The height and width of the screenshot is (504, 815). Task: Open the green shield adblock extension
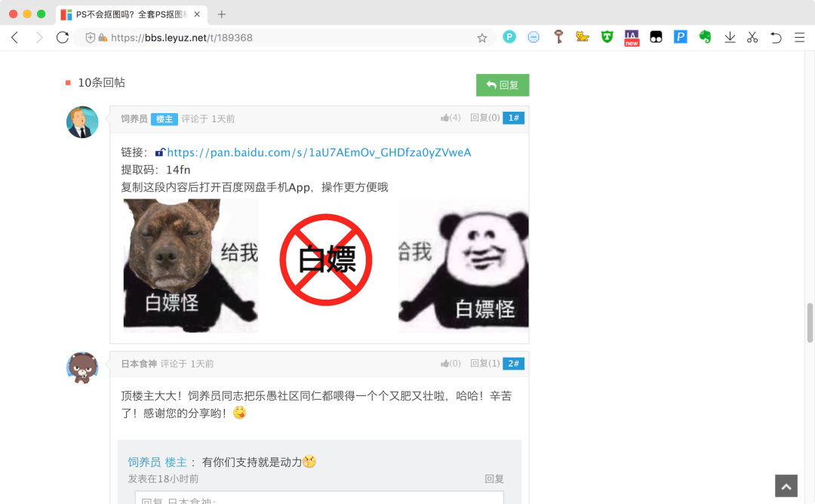(x=607, y=37)
